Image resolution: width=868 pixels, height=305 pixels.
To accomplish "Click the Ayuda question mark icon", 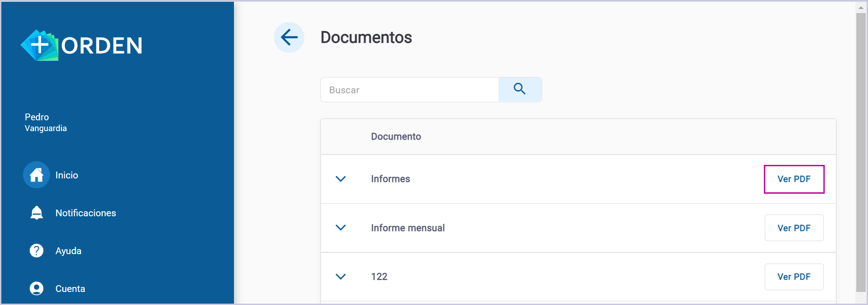I will pyautogui.click(x=37, y=250).
